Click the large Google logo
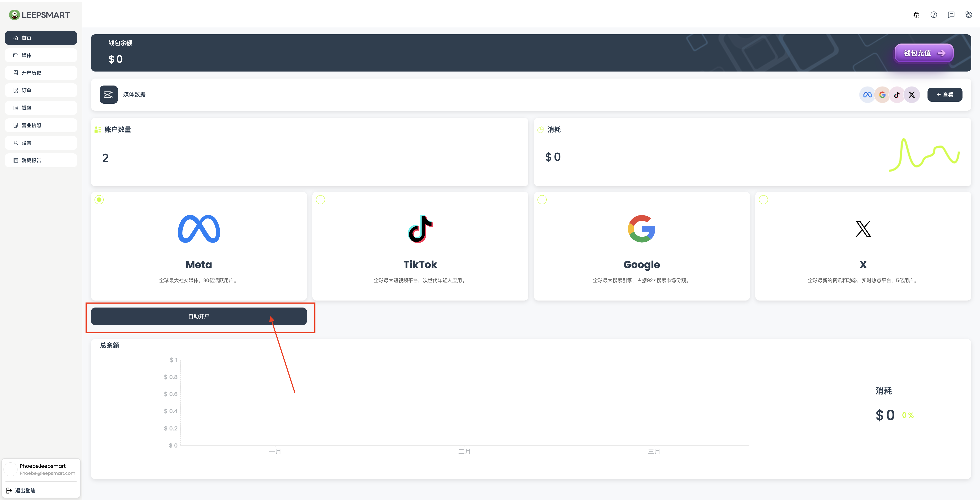The width and height of the screenshot is (980, 500). 642,229
